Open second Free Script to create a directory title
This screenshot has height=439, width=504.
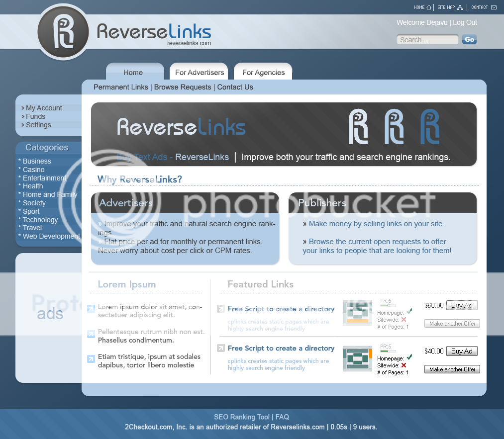[281, 348]
